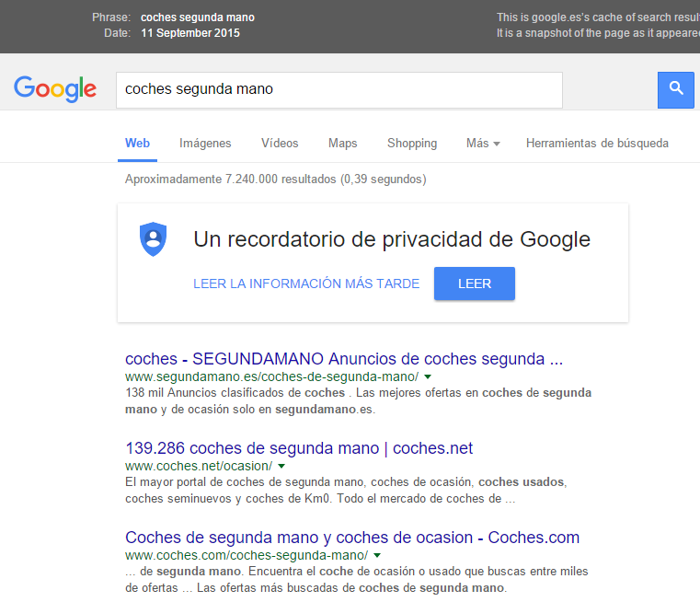
Task: Open the Shopping tab
Action: (x=412, y=143)
